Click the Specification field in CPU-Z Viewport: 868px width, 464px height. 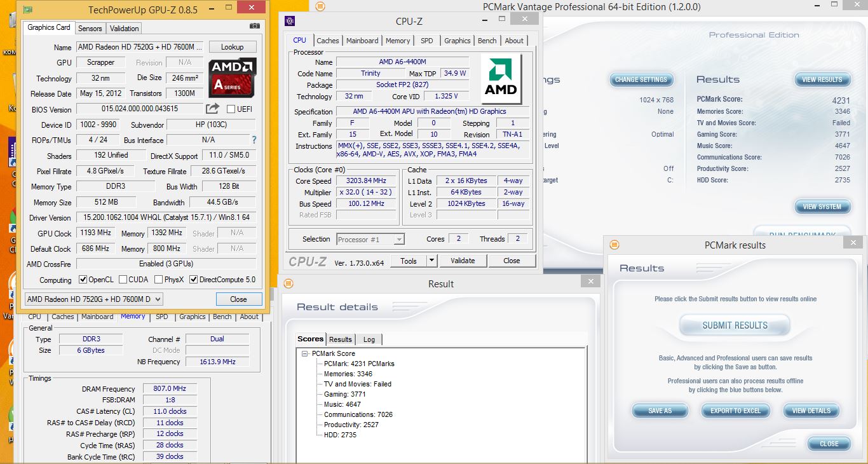(433, 111)
